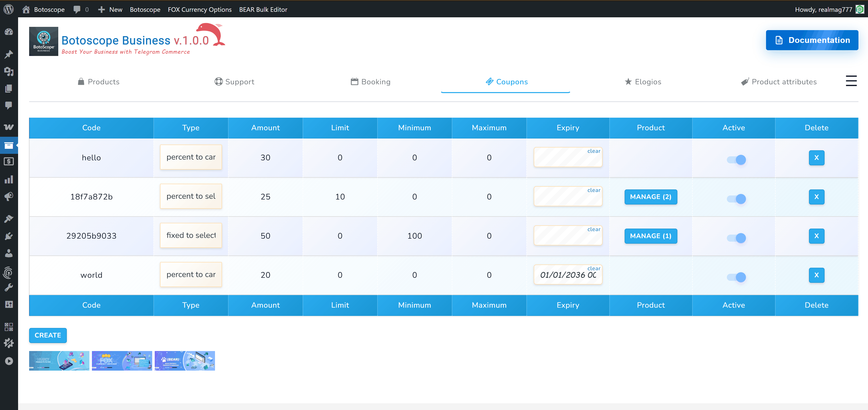Image resolution: width=868 pixels, height=410 pixels.
Task: Open the hamburger menu beside Product attributes
Action: coord(851,81)
